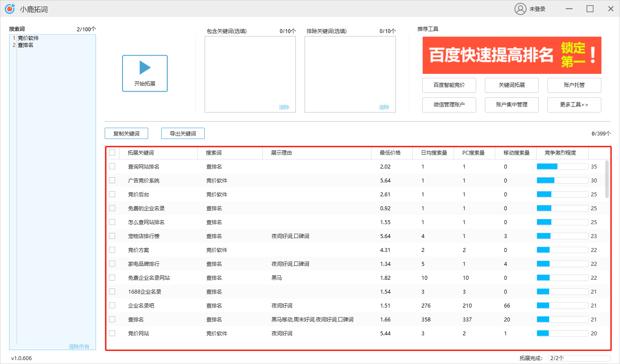
Task: Click the competition bar for 查询网站排名 row
Action: pos(563,166)
